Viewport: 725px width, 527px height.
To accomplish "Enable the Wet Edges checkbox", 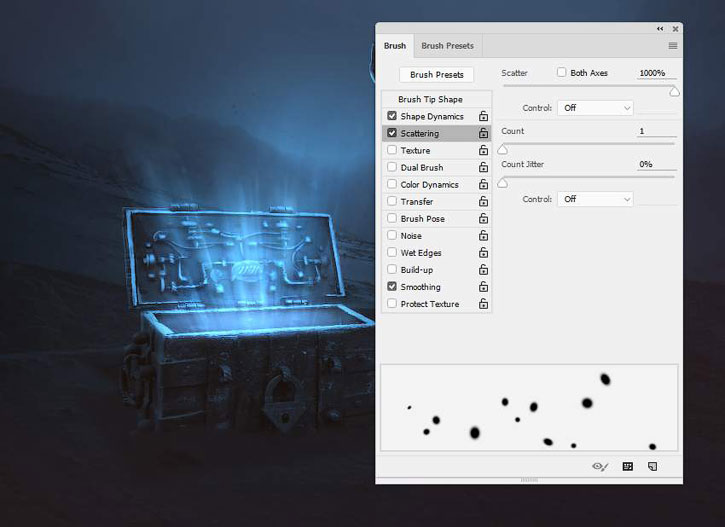I will [x=392, y=252].
